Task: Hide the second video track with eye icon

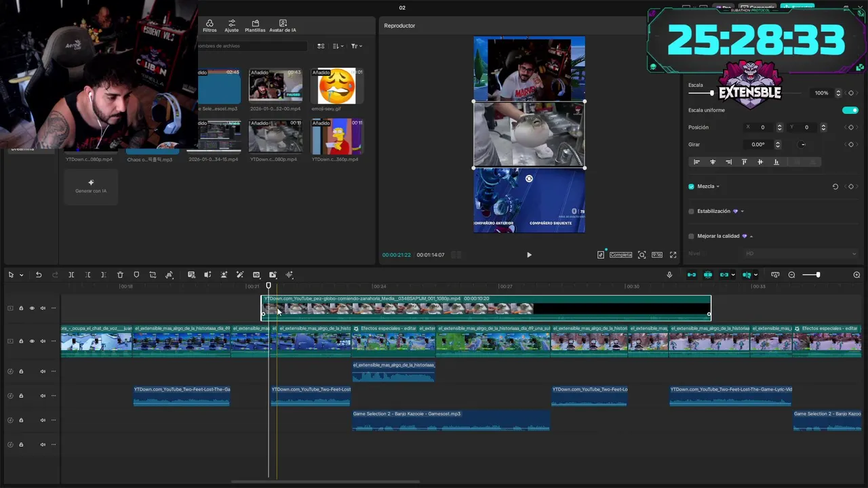Action: [32, 341]
